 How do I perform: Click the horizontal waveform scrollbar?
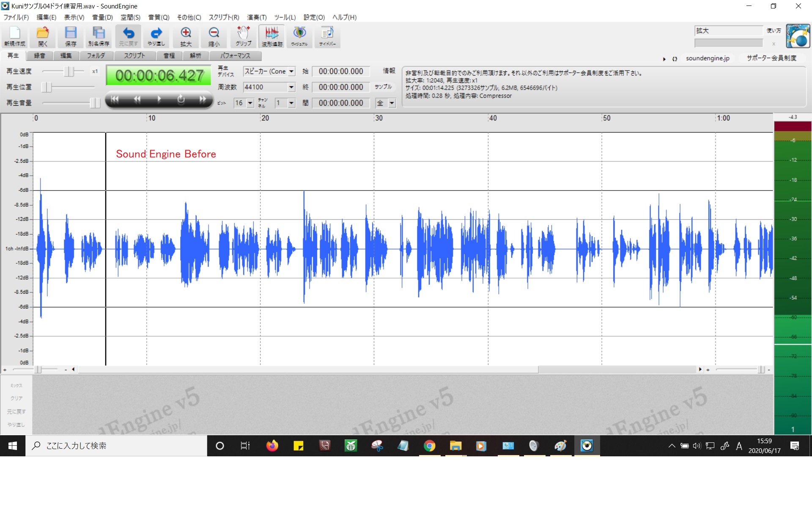click(308, 370)
